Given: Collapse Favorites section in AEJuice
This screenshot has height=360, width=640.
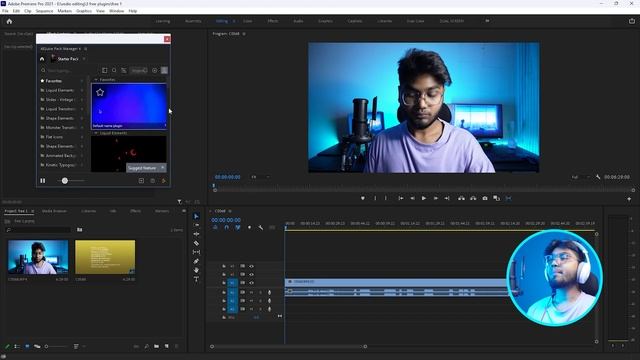Looking at the screenshot, I should point(96,80).
